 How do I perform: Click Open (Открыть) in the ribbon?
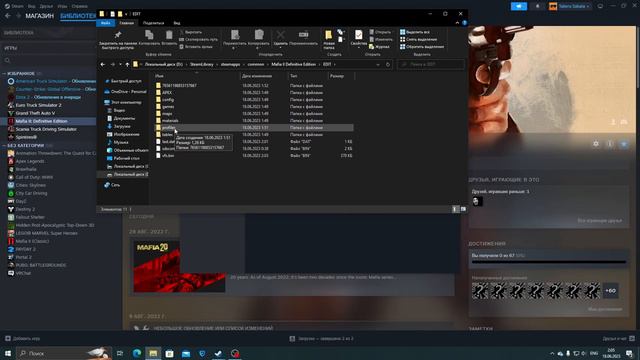[x=380, y=32]
